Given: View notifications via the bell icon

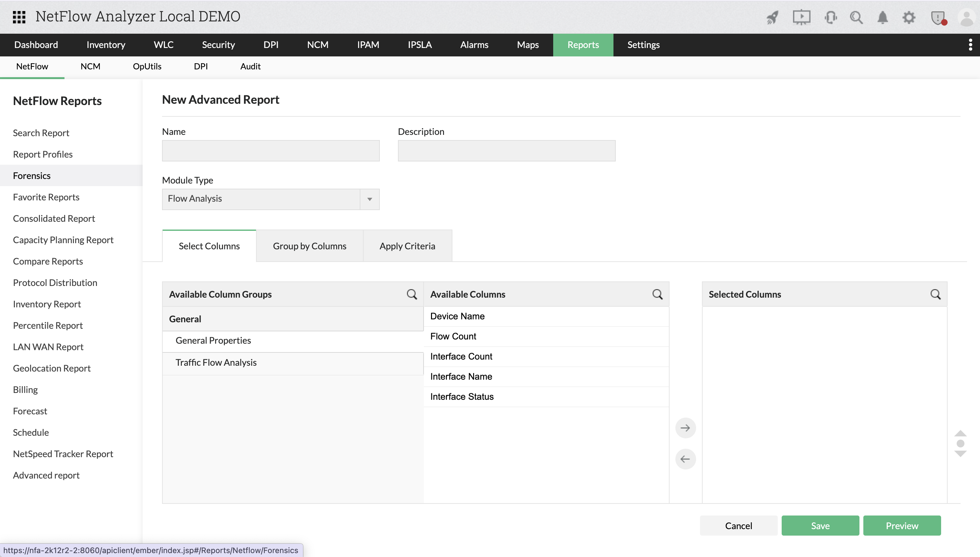Looking at the screenshot, I should (x=882, y=17).
